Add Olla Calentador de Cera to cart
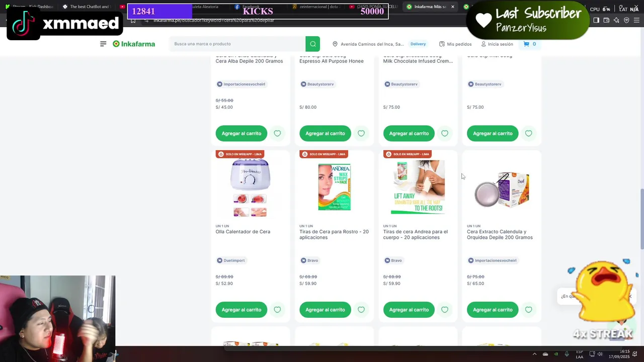 tap(242, 310)
